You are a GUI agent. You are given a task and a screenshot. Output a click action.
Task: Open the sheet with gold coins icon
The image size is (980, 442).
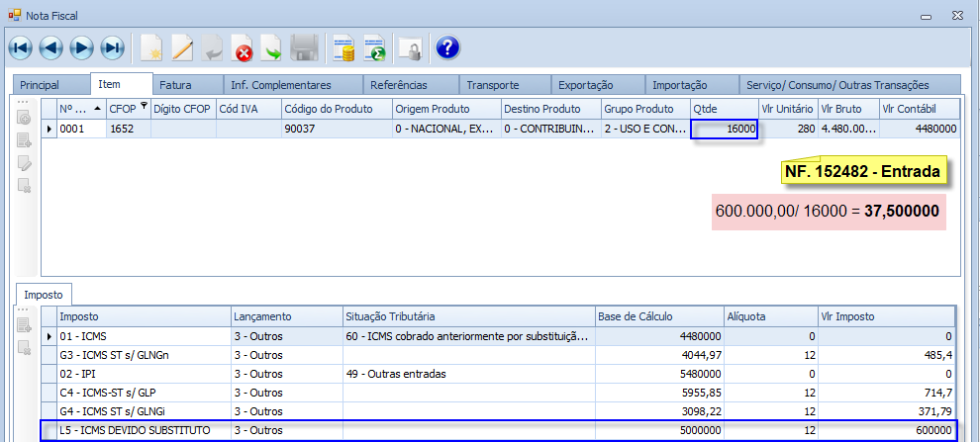click(344, 48)
